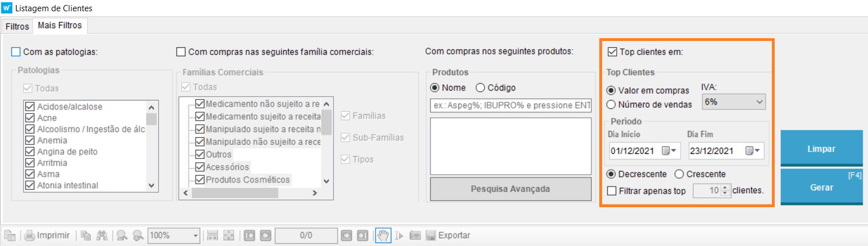Viewport: 868px width, 246px height.
Task: Switch to the Filtros tab
Action: pos(17,26)
